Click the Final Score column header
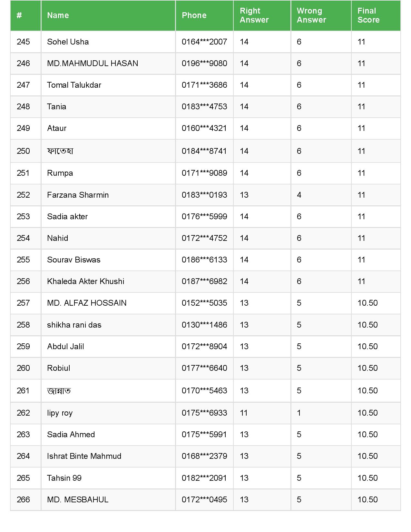The width and height of the screenshot is (411, 532). click(x=368, y=15)
